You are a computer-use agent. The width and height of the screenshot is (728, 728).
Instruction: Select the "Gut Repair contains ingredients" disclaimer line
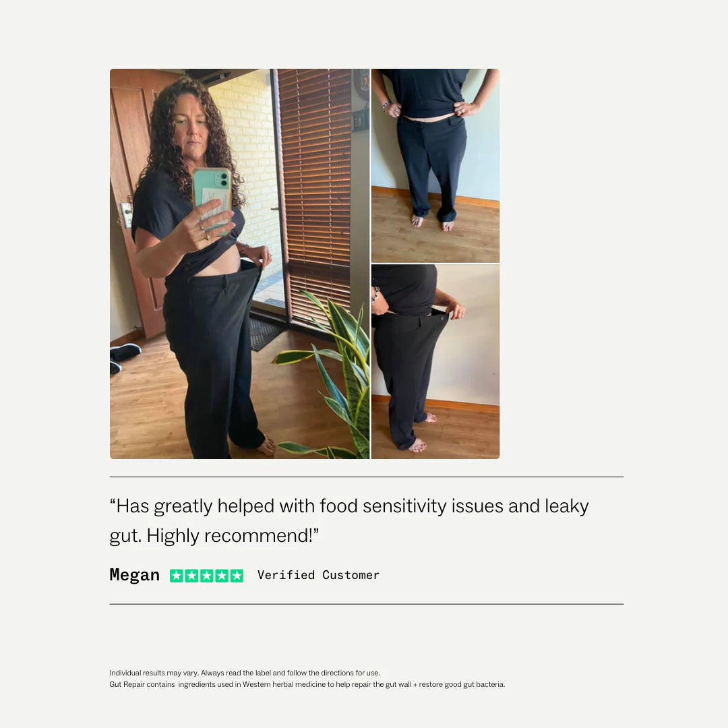307,684
